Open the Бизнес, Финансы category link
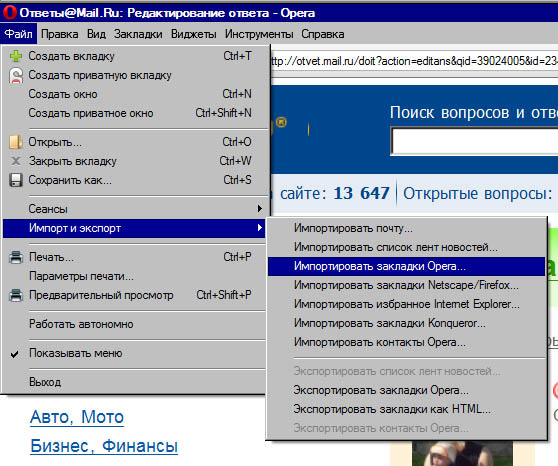 (104, 446)
